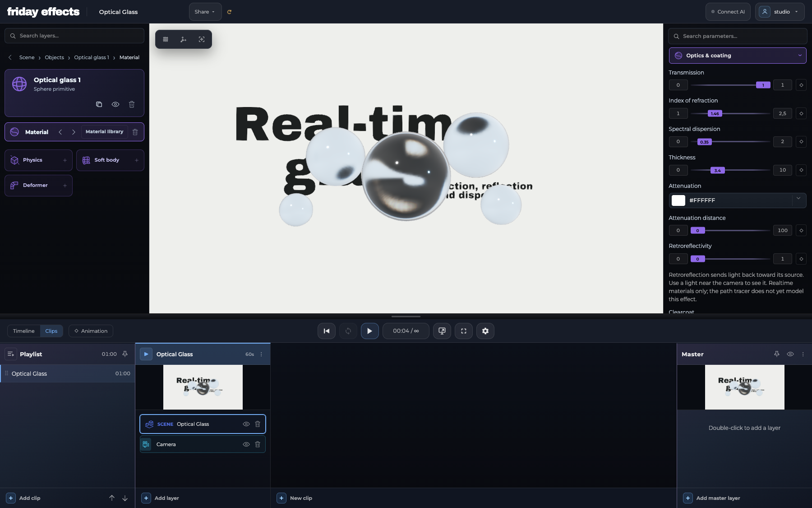Delete the Camera layer
Viewport: 812px width, 508px height.
[x=258, y=444]
